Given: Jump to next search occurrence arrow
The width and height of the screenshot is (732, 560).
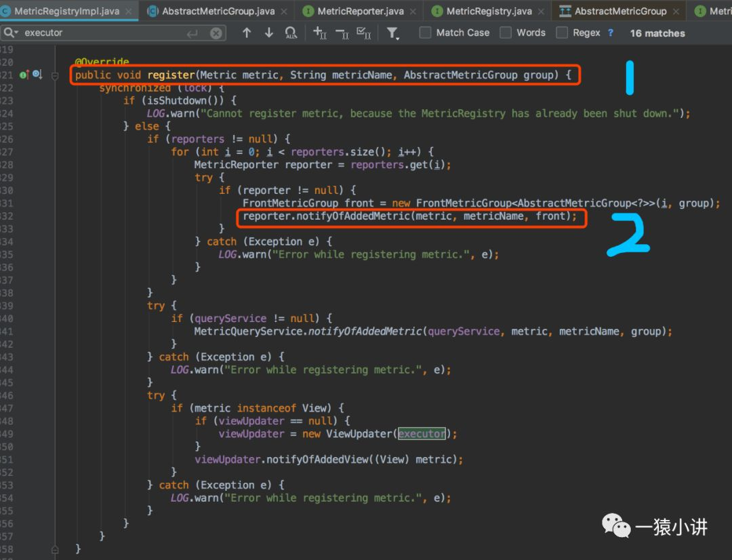Looking at the screenshot, I should click(269, 33).
